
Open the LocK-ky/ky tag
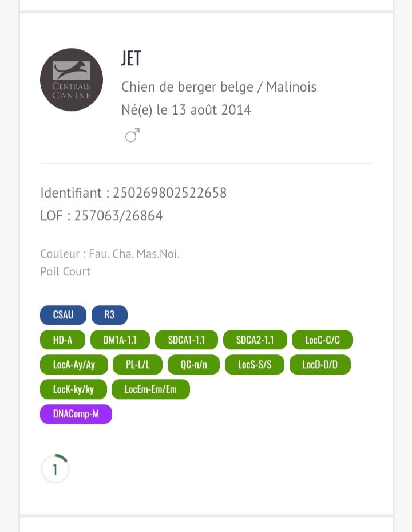(x=73, y=389)
